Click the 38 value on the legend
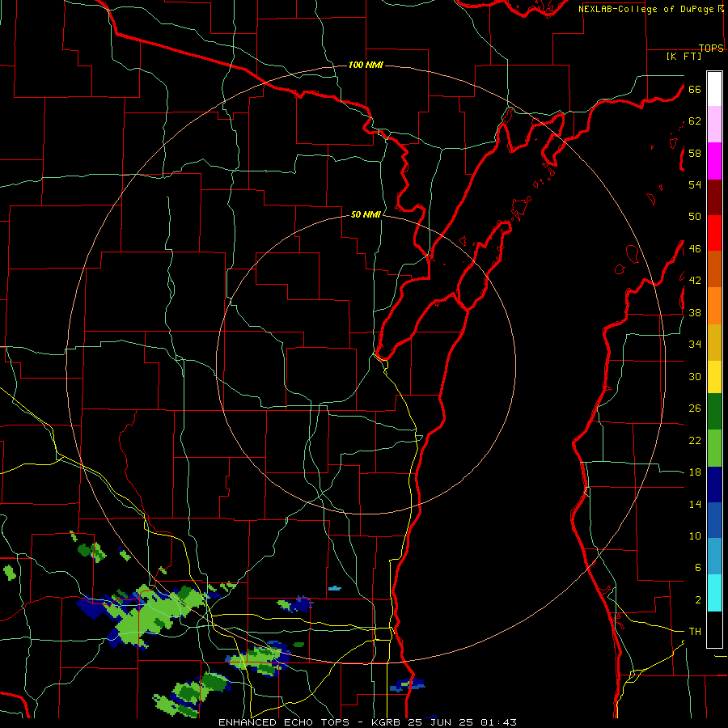Viewport: 728px width, 728px height. [x=695, y=312]
